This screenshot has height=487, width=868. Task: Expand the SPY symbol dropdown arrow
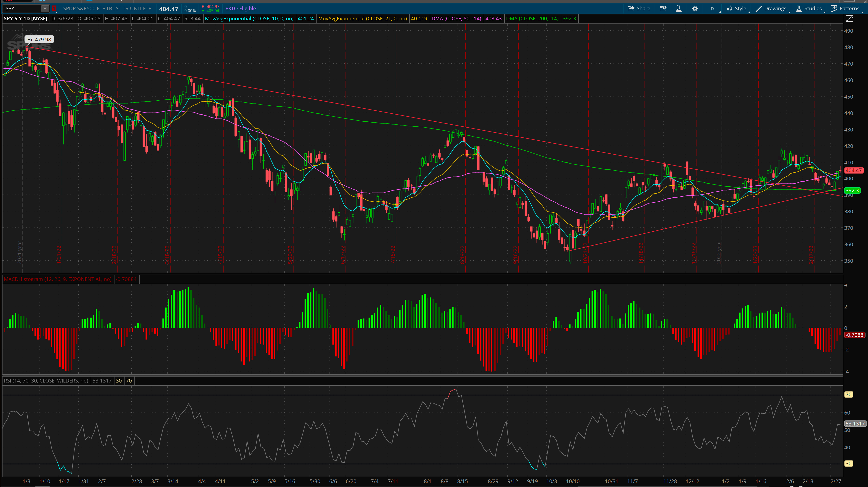(x=45, y=8)
